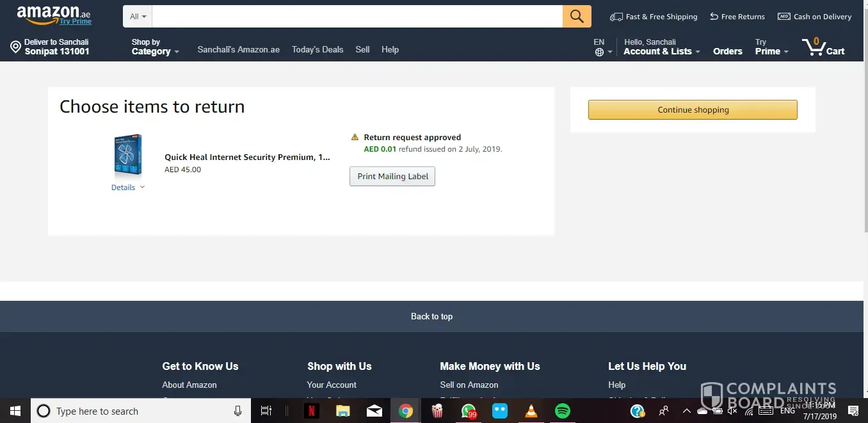The height and width of the screenshot is (423, 868).
Task: Click the orange search magnifier button
Action: (x=577, y=16)
